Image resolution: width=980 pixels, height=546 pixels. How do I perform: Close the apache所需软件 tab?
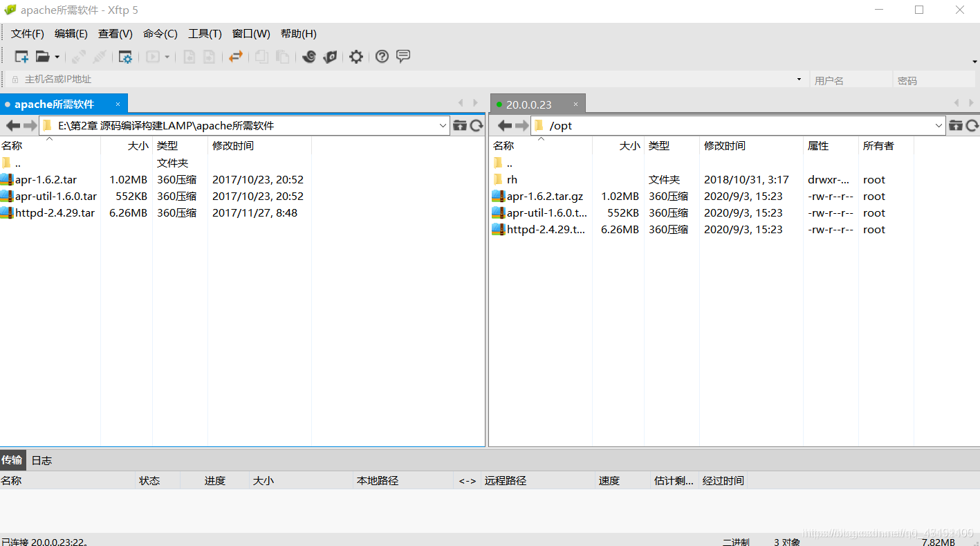[118, 104]
